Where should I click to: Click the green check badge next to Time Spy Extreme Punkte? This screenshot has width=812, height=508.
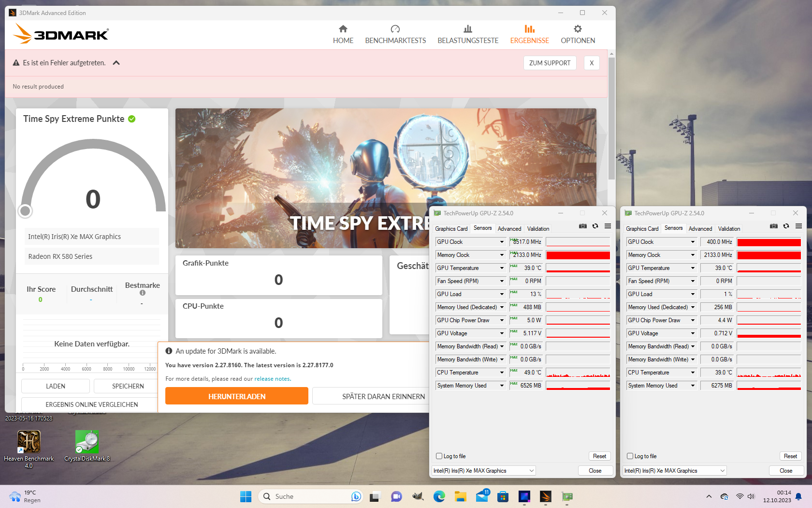tap(131, 119)
